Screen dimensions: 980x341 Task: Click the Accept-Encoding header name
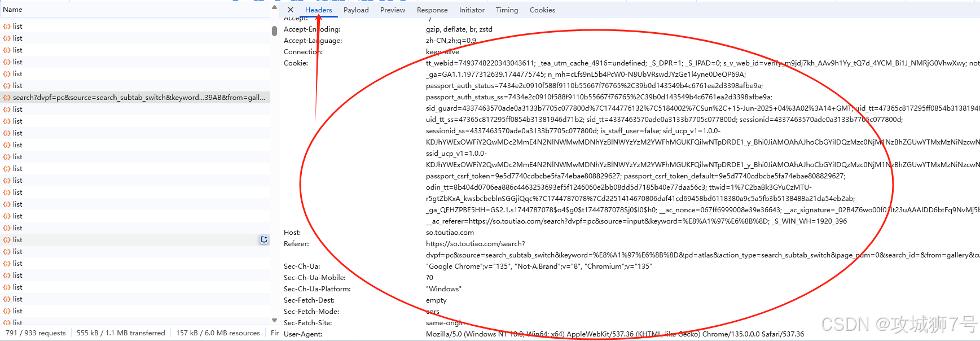(x=312, y=29)
